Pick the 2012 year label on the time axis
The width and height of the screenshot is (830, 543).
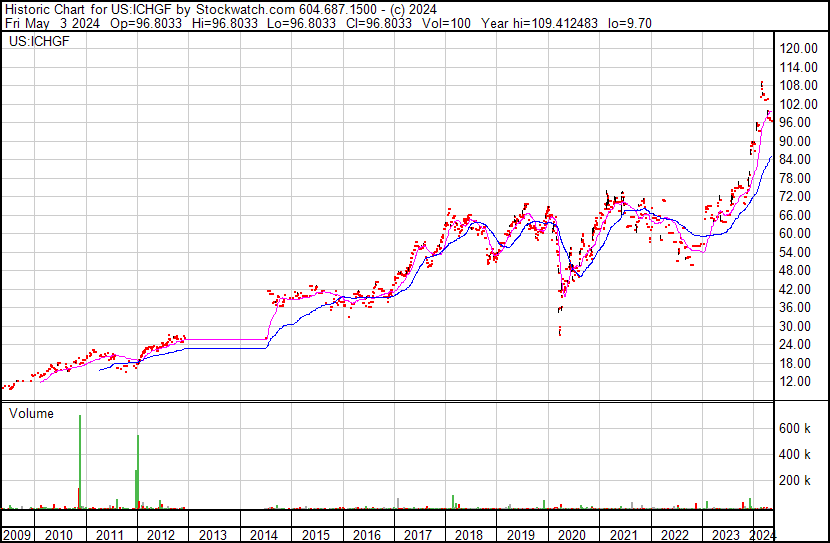(x=161, y=535)
